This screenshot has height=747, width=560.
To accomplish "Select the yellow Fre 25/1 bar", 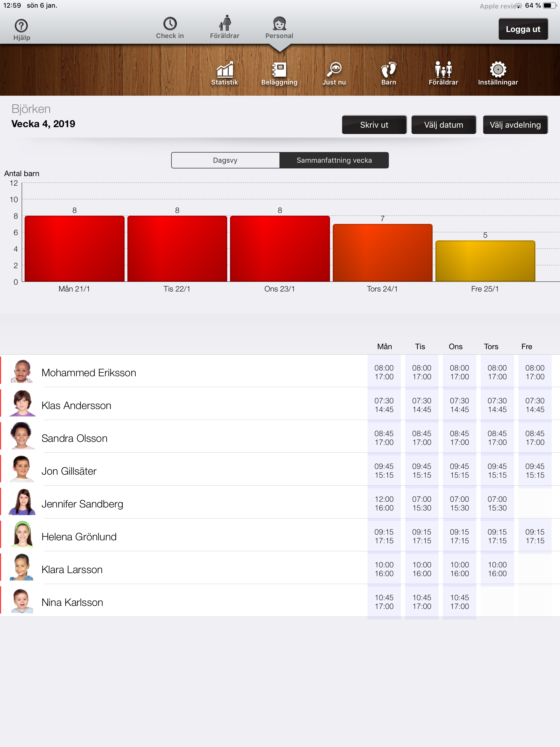I will pyautogui.click(x=485, y=261).
